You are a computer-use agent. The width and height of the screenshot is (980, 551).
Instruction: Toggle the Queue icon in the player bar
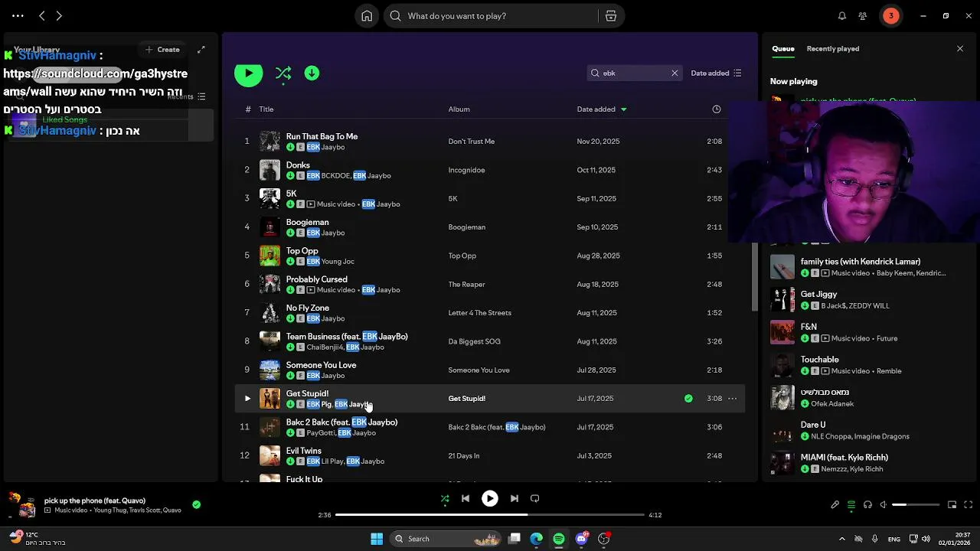(851, 505)
